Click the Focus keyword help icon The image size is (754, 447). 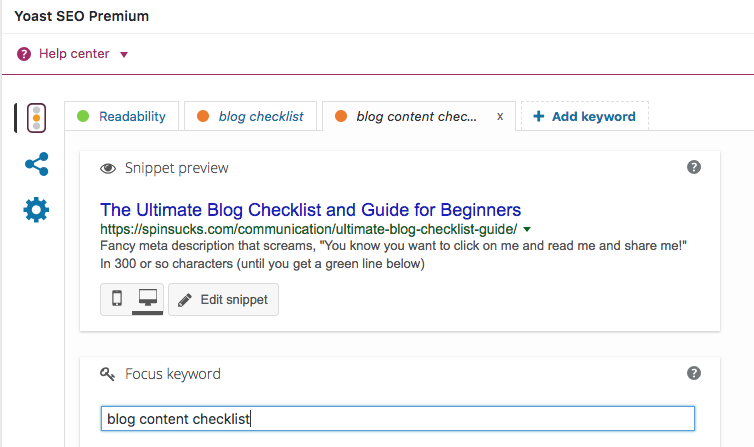click(694, 373)
